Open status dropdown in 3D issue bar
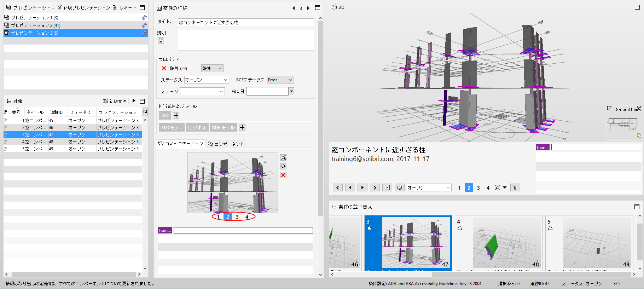Viewport: 644px width, 289px height. [429, 187]
